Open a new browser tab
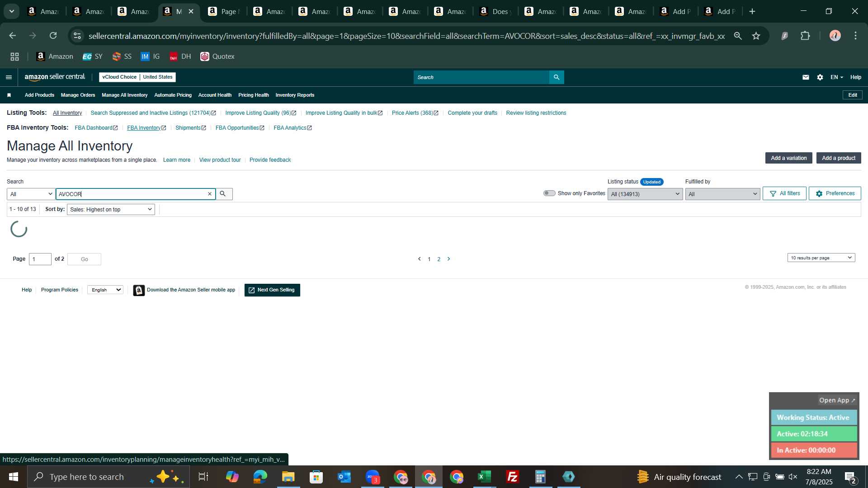The image size is (868, 488). coord(752,11)
